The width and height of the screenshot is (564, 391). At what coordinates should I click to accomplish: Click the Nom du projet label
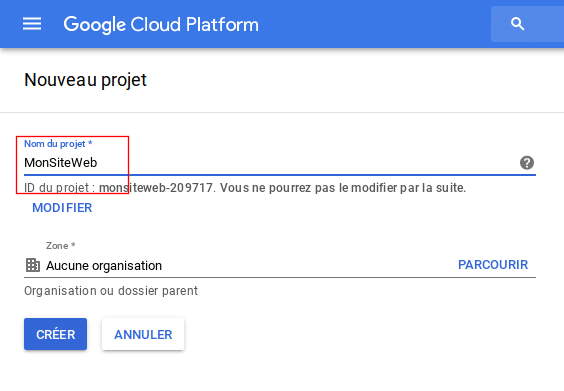click(x=58, y=144)
